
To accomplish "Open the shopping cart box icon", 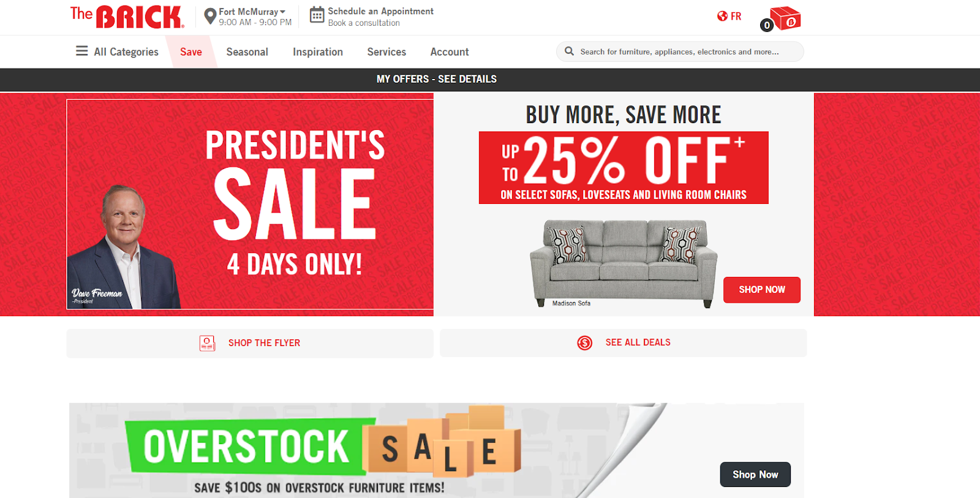I will click(785, 18).
